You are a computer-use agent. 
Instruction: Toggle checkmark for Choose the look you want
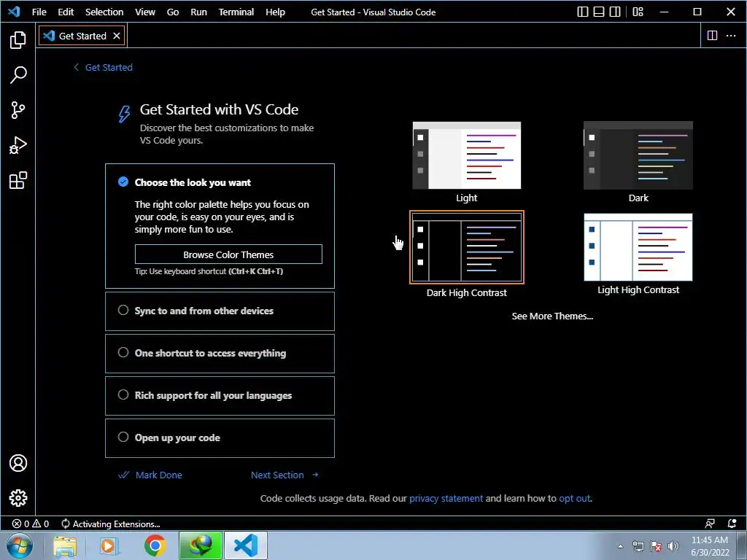click(123, 182)
